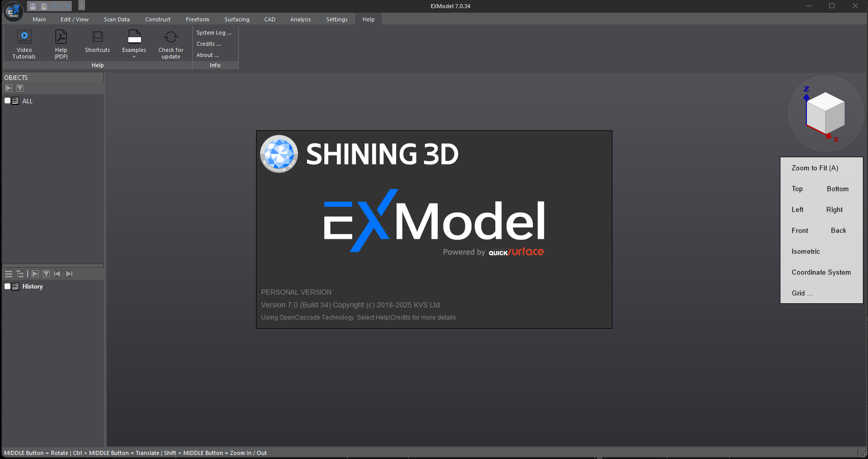Switch to the Edit / View tab
The width and height of the screenshot is (868, 459).
pos(74,19)
